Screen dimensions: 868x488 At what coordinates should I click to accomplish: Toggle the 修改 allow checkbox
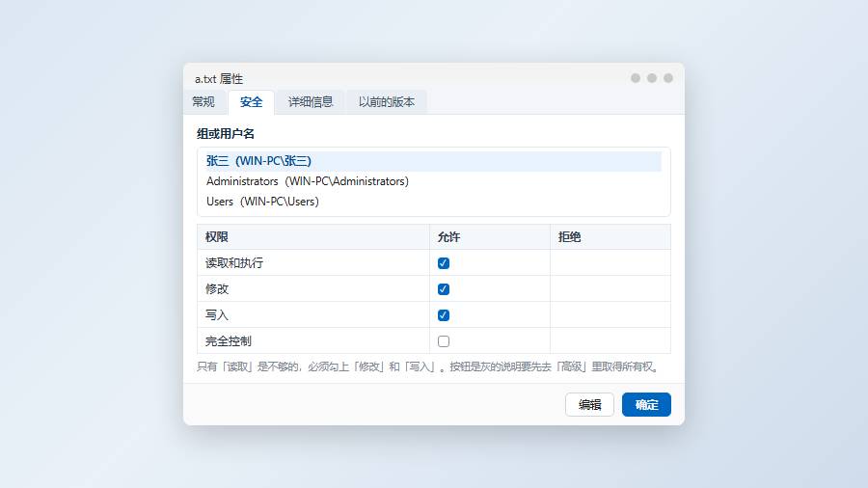click(x=444, y=289)
